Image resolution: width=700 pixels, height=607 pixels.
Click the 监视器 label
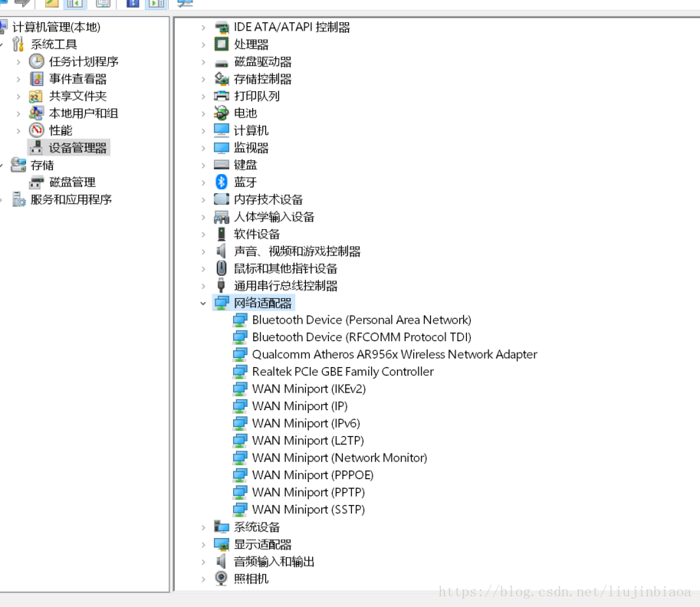(x=251, y=148)
